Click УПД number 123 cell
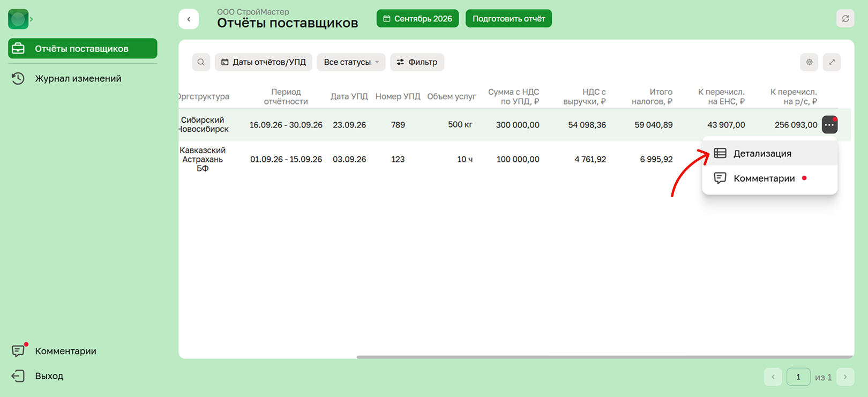This screenshot has width=868, height=397. (x=398, y=159)
